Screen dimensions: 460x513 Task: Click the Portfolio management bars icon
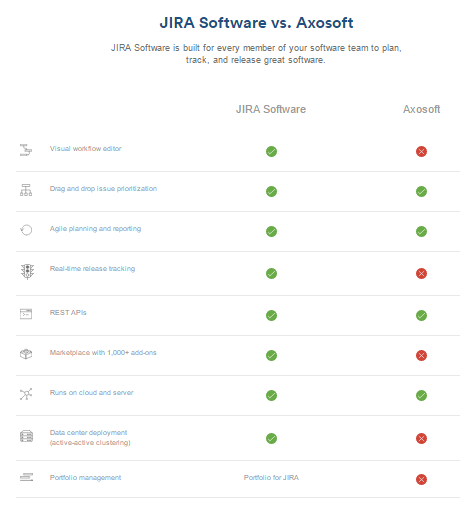click(26, 477)
